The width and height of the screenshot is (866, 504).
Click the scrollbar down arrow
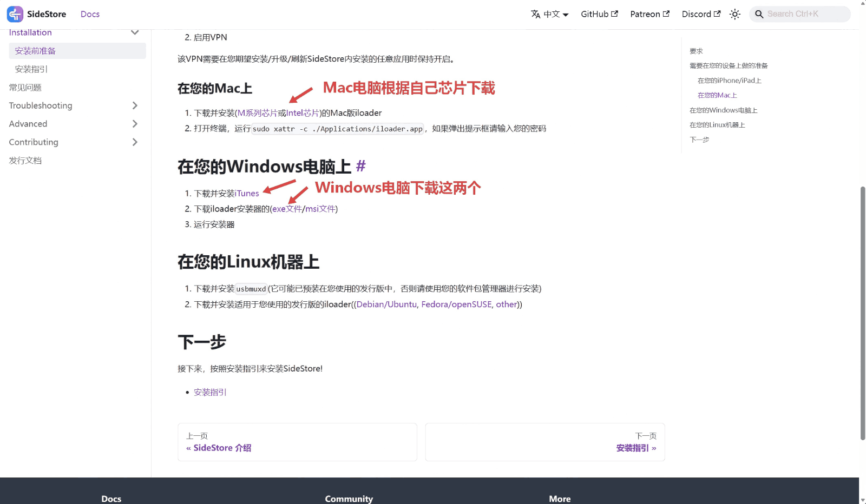tap(863, 500)
